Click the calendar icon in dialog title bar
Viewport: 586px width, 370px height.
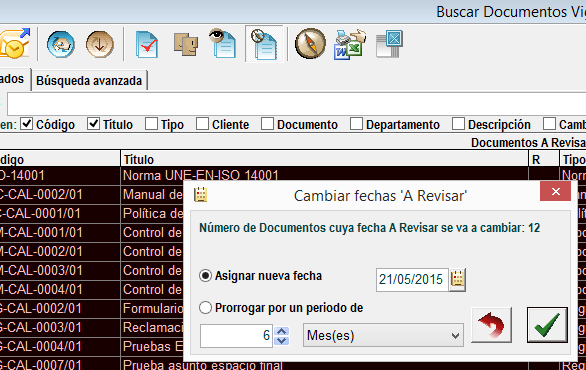[x=201, y=195]
